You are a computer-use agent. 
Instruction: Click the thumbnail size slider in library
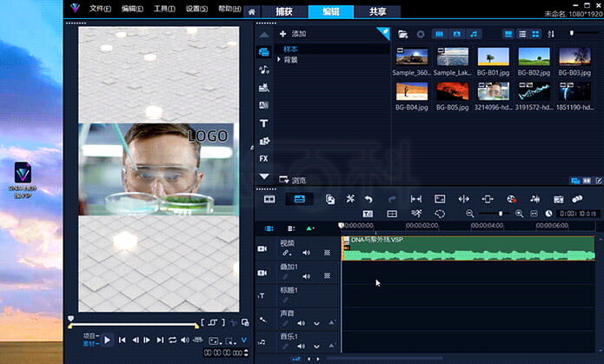coord(573,33)
